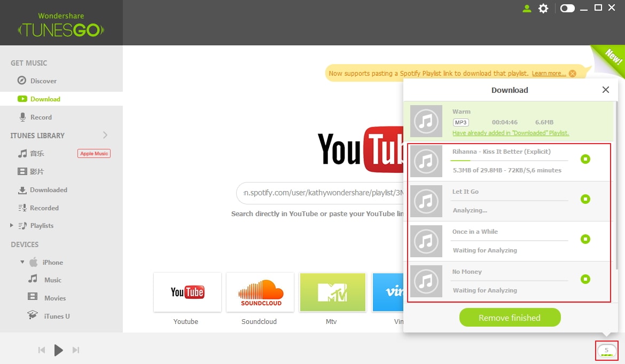Click the Apple Music badge
Image resolution: width=625 pixels, height=364 pixels.
tap(94, 153)
